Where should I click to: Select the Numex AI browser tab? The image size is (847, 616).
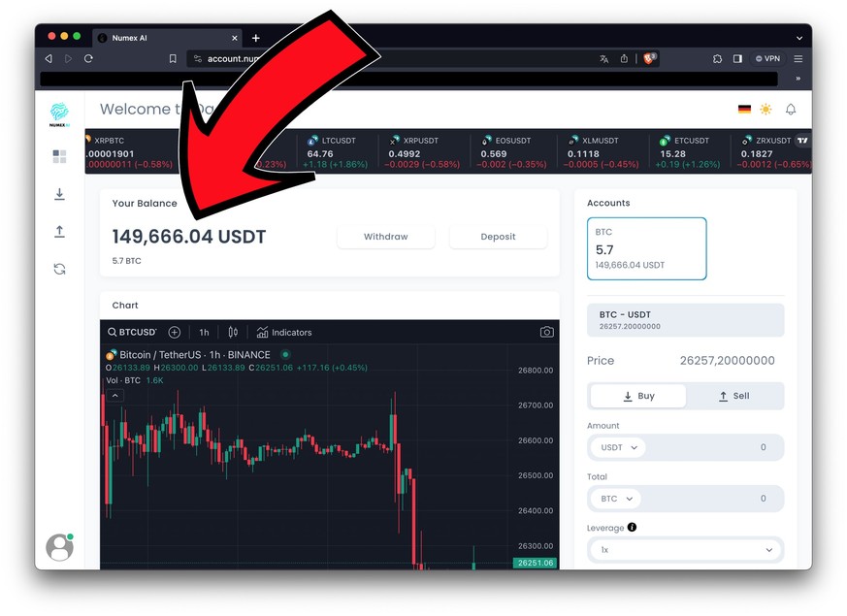tap(168, 38)
